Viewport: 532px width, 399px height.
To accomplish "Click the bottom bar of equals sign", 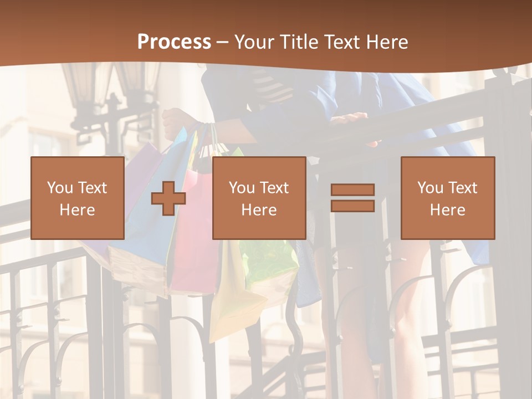I will pyautogui.click(x=352, y=206).
